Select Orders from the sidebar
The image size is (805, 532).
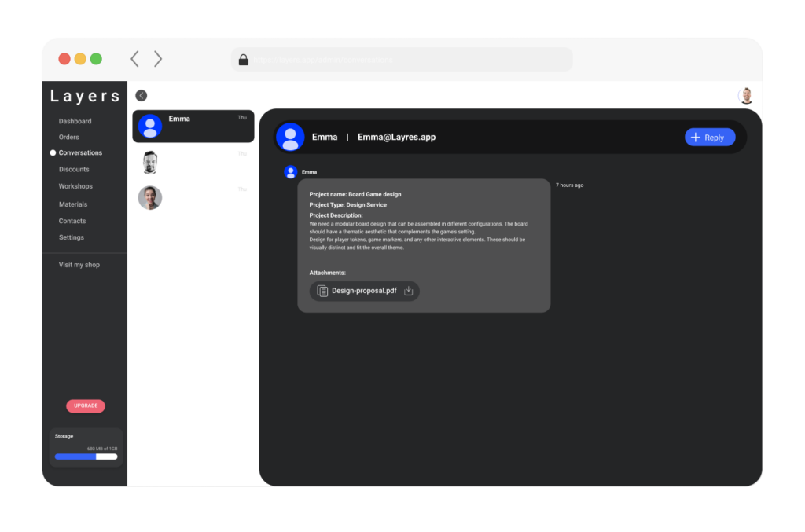[69, 136]
